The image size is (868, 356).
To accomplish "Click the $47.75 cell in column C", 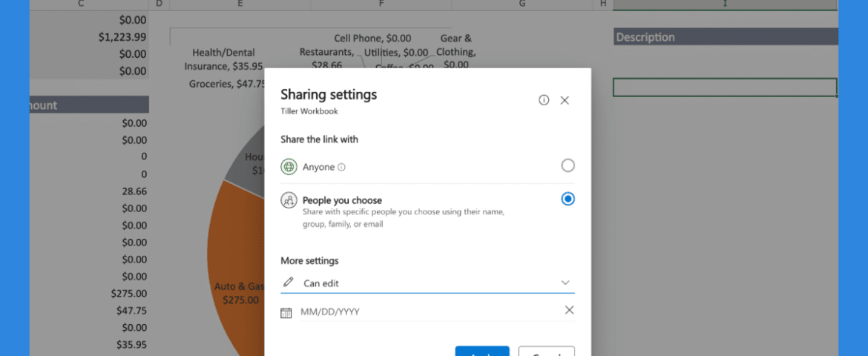I will (89, 311).
